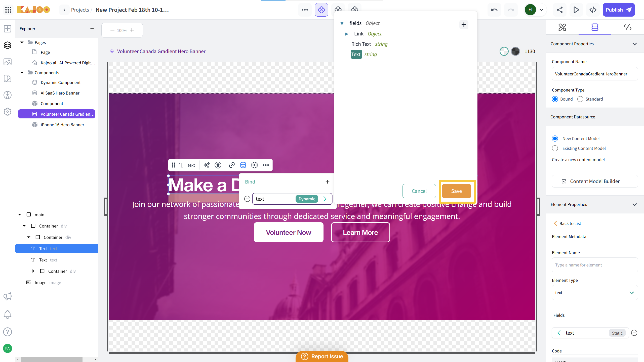Click the database binding icon in element toolbar
This screenshot has height=362, width=644.
(x=243, y=165)
